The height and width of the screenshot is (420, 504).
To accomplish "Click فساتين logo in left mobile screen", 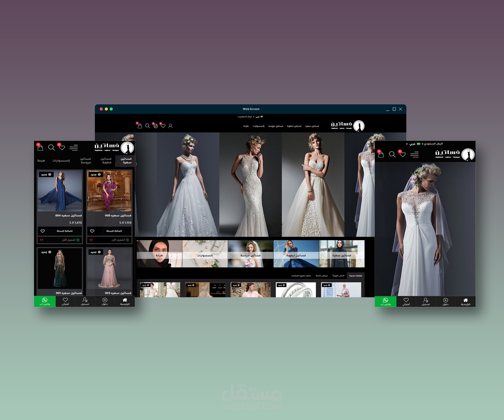I will 114,148.
